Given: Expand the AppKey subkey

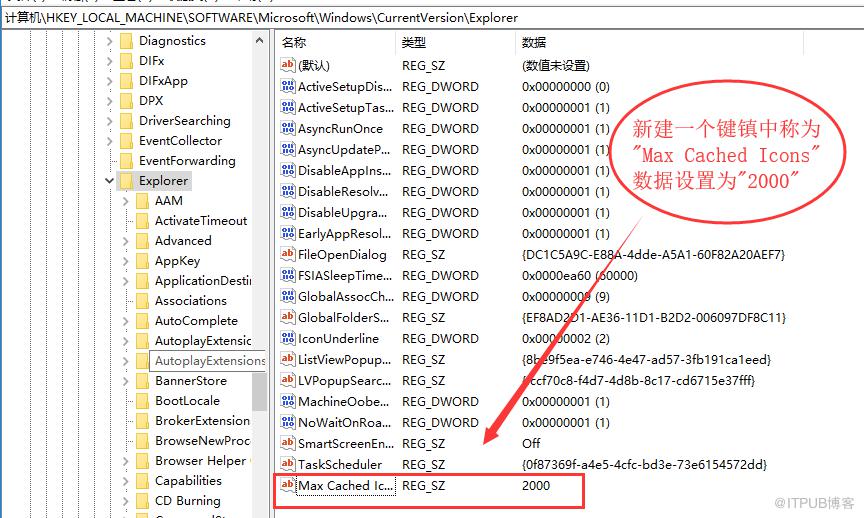Looking at the screenshot, I should (125, 261).
